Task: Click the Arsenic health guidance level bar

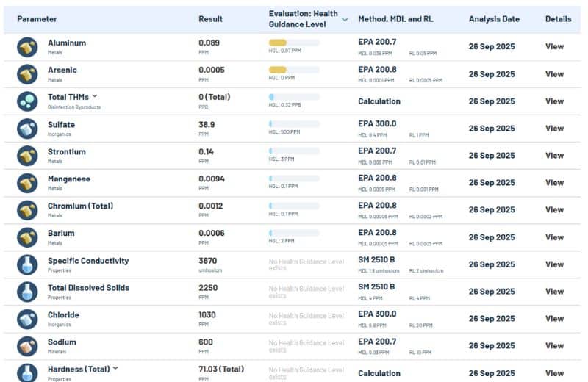Action: tap(294, 71)
